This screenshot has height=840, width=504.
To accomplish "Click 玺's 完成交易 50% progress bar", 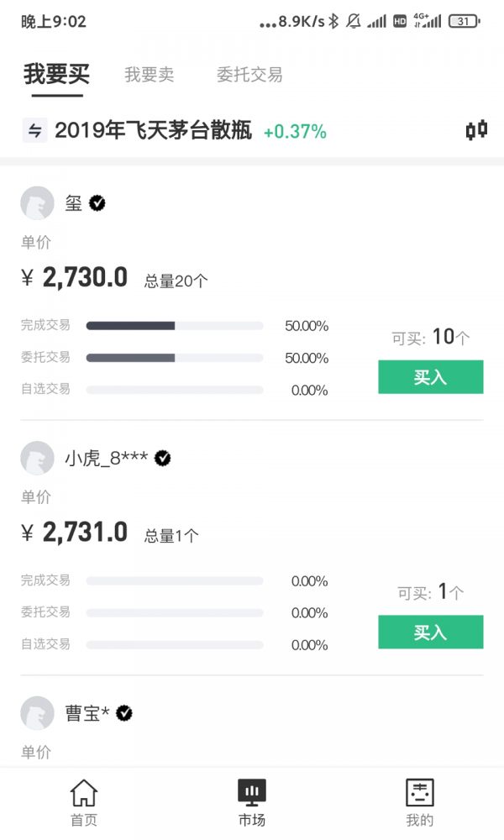I will 174,325.
